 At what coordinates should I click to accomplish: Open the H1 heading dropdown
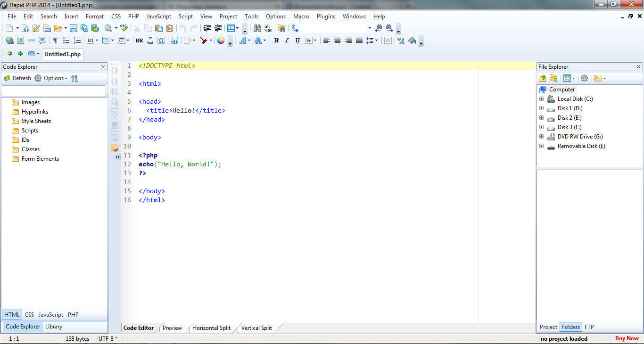coord(97,41)
